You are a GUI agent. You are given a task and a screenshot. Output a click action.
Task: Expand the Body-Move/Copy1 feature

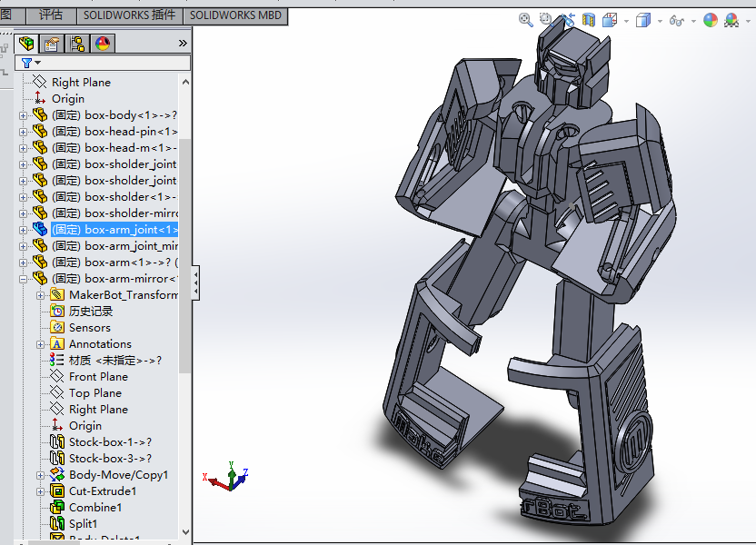40,475
